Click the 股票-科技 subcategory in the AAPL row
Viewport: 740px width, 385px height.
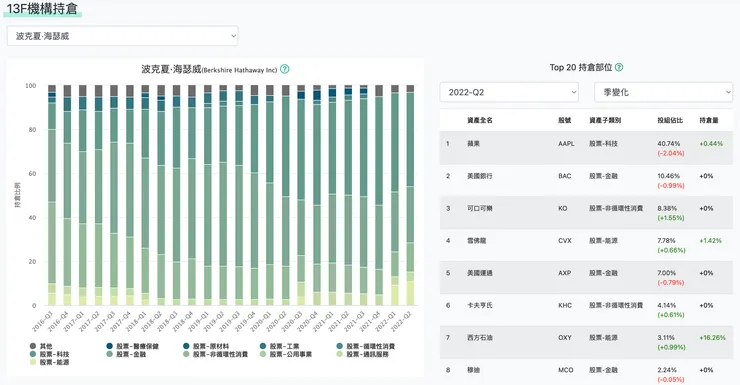603,143
